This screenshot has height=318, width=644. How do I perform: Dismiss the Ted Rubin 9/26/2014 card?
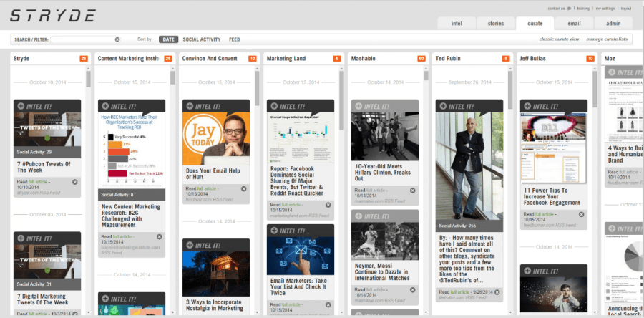tap(497, 292)
